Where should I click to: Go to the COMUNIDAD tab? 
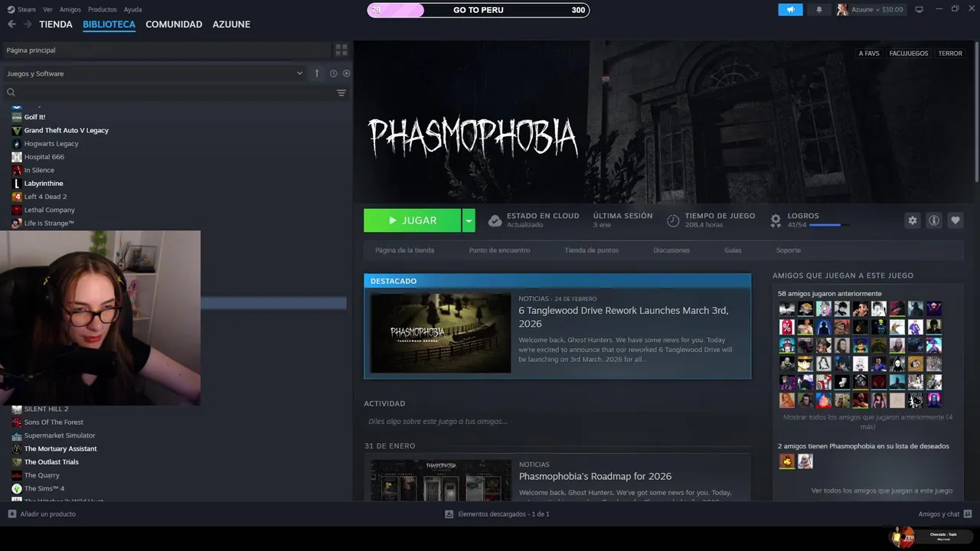tap(174, 24)
